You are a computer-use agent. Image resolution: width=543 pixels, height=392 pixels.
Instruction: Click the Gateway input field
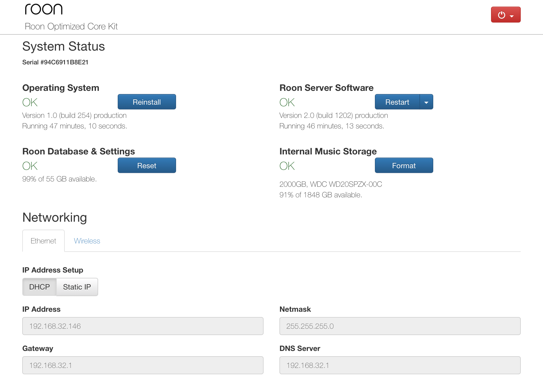[x=143, y=365]
